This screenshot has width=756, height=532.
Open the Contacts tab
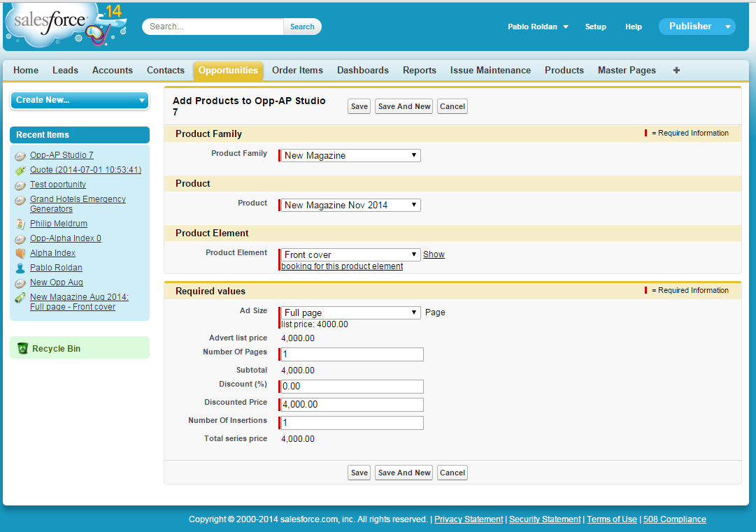[165, 71]
